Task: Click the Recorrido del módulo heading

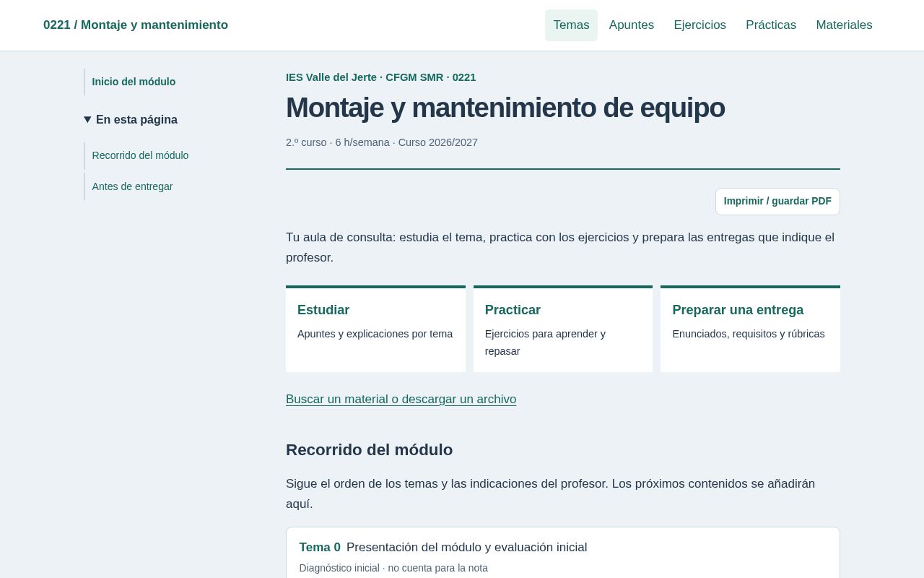Action: point(369,450)
